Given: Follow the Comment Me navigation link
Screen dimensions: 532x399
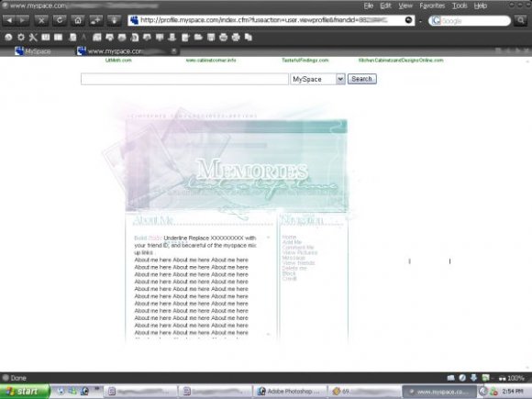Looking at the screenshot, I should tap(298, 248).
